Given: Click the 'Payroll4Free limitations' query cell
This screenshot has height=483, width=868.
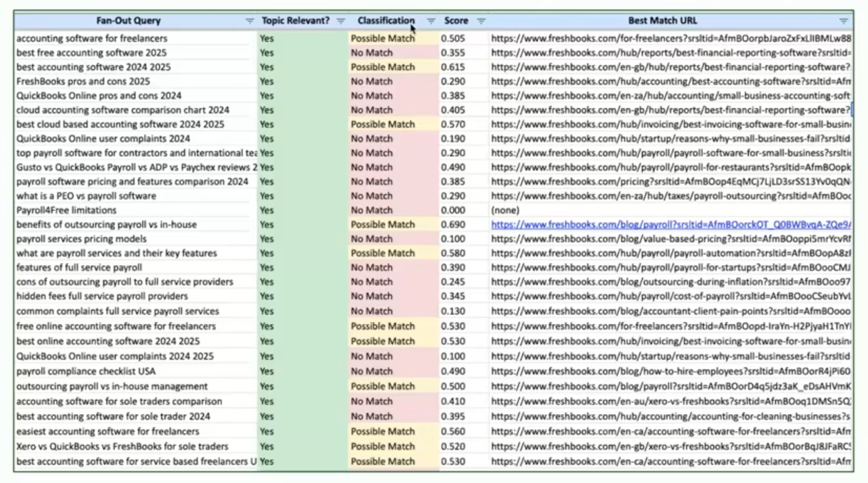Looking at the screenshot, I should pyautogui.click(x=66, y=210).
